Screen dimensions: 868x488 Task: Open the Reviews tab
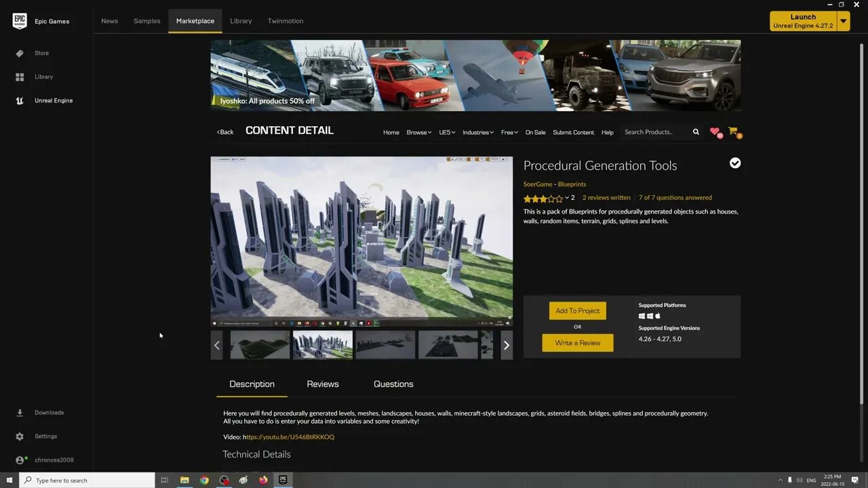(323, 384)
